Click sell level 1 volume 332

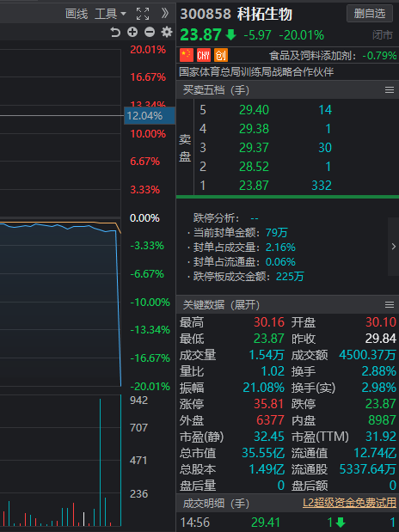tap(322, 186)
